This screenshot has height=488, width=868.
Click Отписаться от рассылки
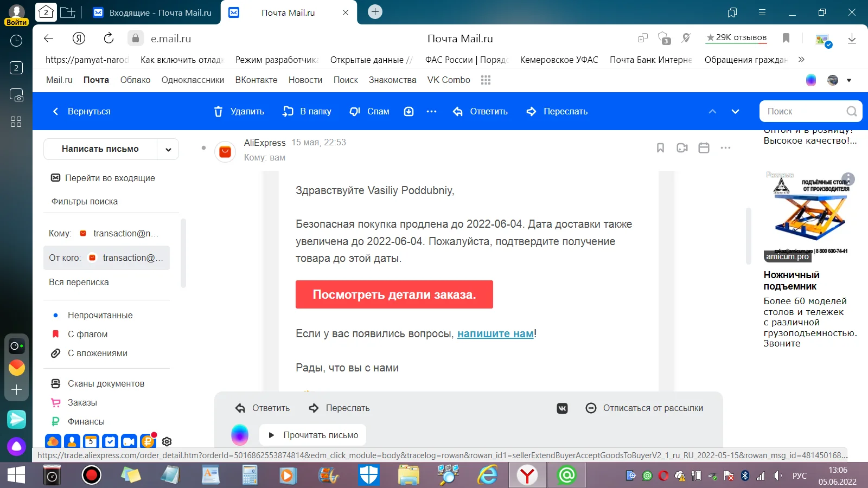[644, 408]
